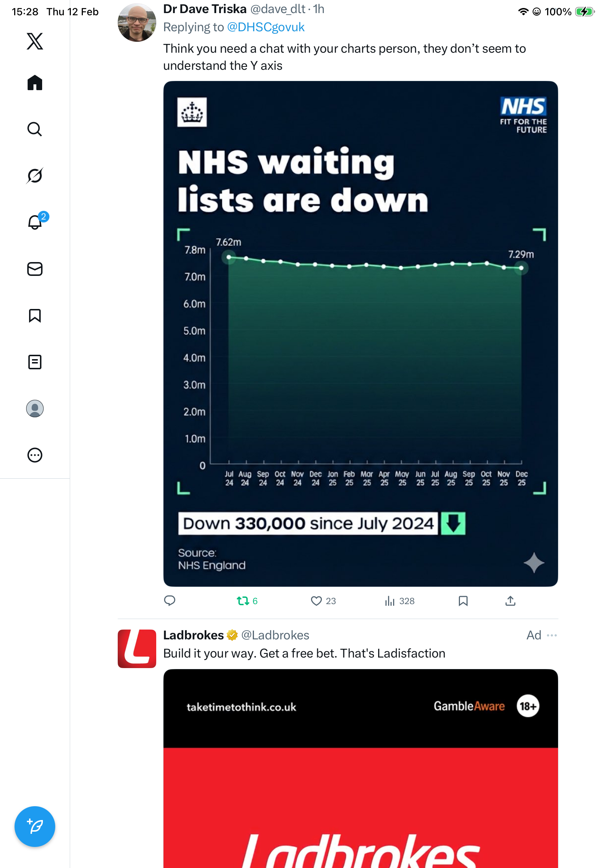View post analytics showing 328 views
Image resolution: width=606 pixels, height=868 pixels.
click(389, 601)
